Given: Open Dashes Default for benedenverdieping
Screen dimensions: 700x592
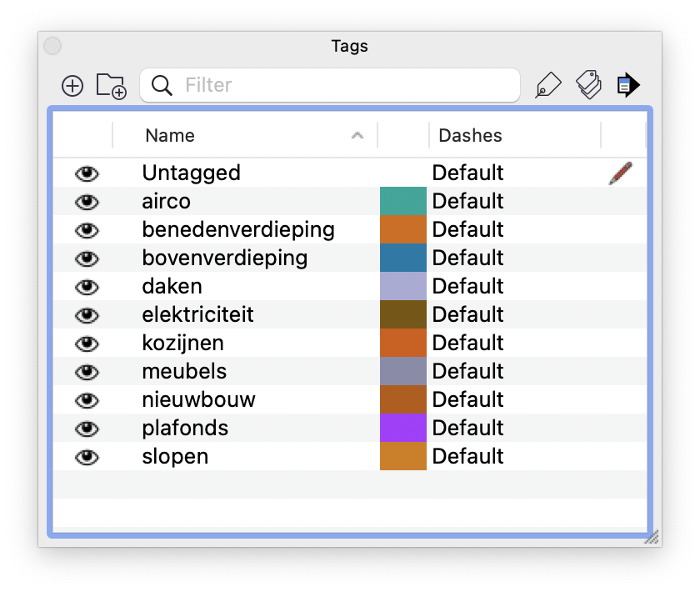Looking at the screenshot, I should 467,229.
